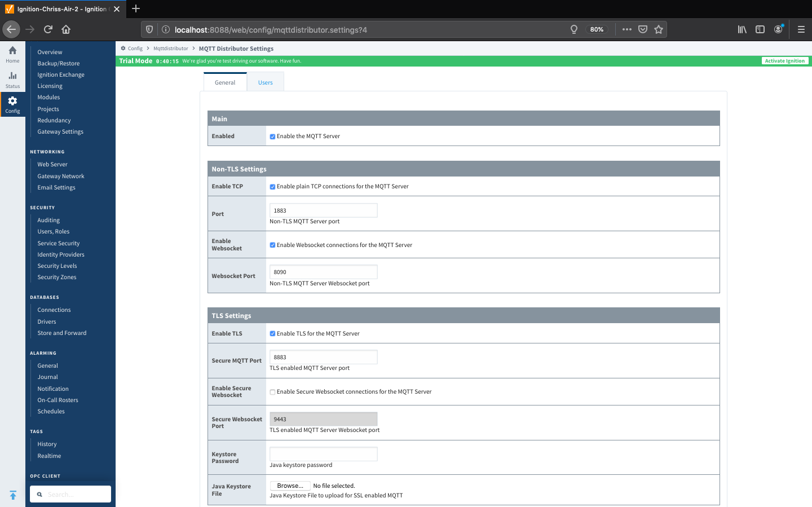Viewport: 812px width, 507px height.
Task: Click the Mqttdistributor breadcrumb link
Action: point(171,49)
